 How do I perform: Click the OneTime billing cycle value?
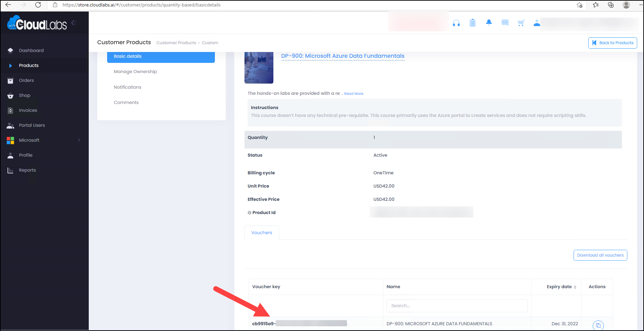383,173
